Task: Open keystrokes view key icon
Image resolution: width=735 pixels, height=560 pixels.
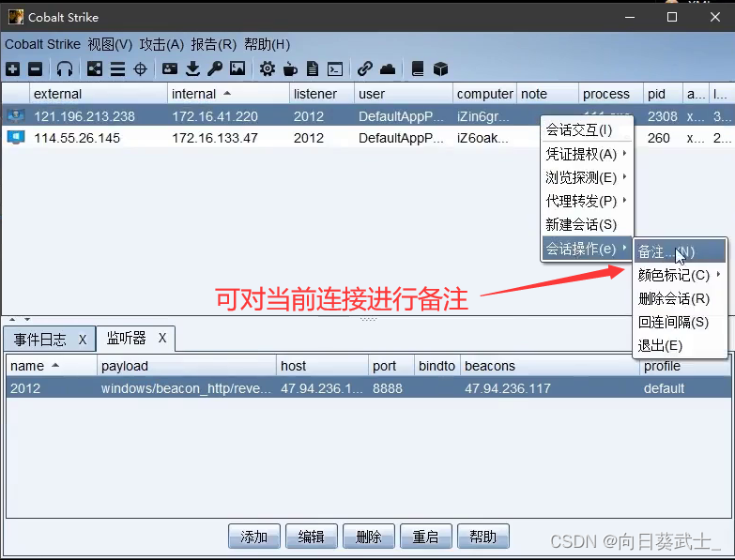Action: pyautogui.click(x=215, y=68)
